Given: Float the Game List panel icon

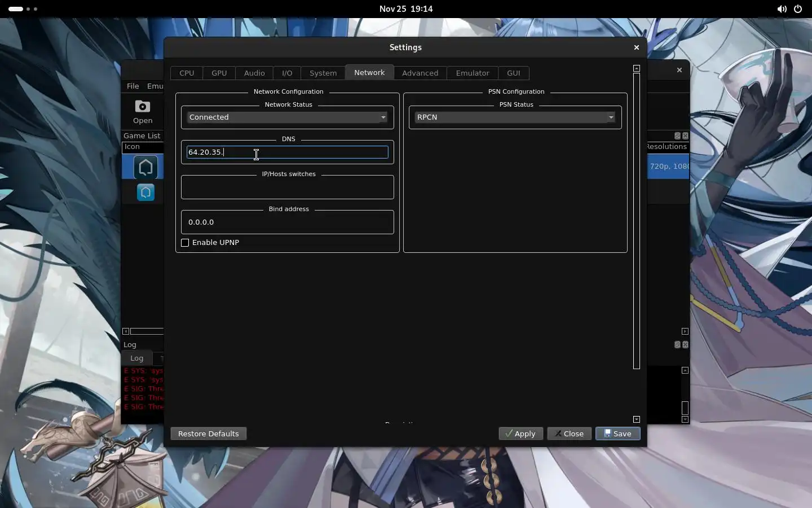Looking at the screenshot, I should coord(677,136).
